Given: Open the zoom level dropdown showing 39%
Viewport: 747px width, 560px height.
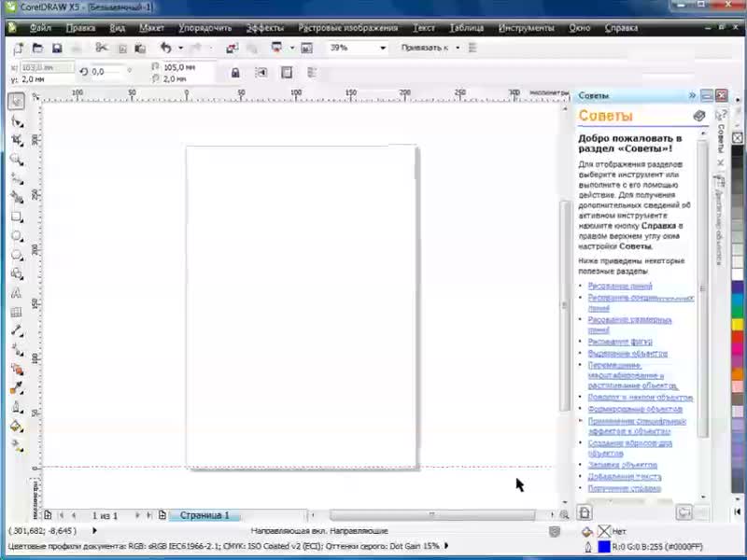Looking at the screenshot, I should 383,48.
